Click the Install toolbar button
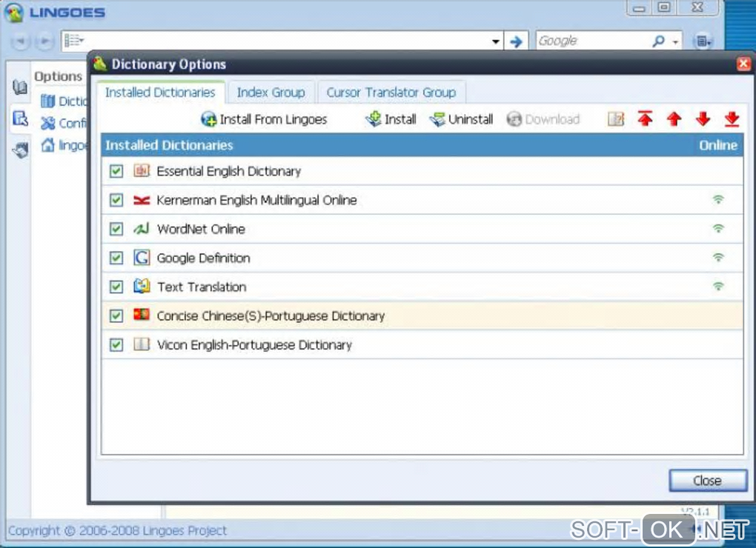The image size is (756, 548). point(391,119)
